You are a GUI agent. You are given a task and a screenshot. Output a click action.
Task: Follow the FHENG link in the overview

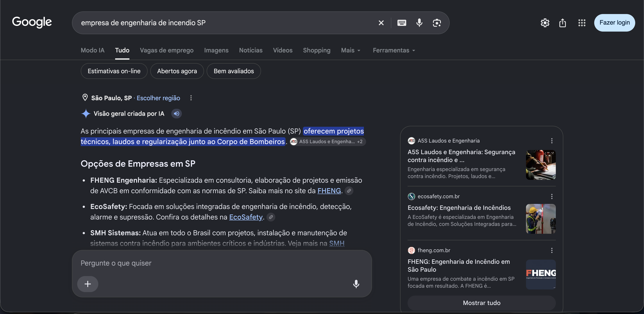(329, 191)
